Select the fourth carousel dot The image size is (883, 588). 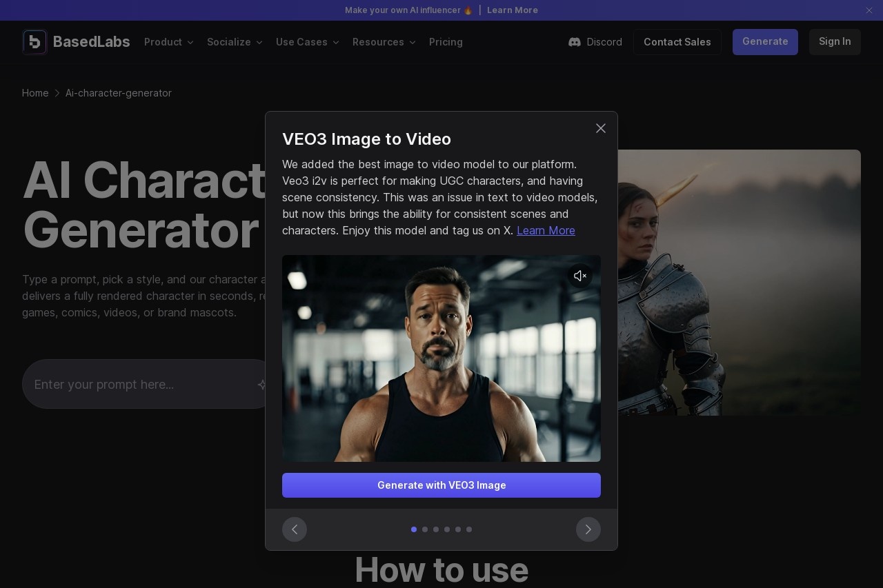[447, 529]
